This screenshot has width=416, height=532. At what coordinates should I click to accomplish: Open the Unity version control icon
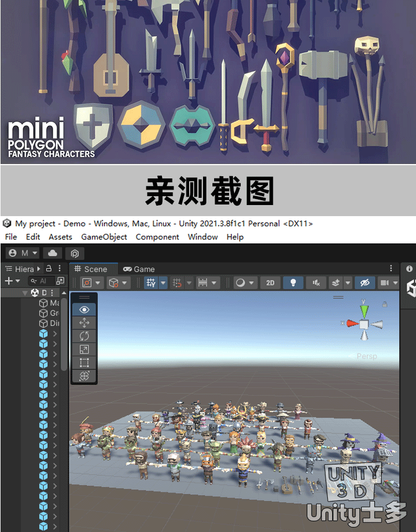coord(75,253)
